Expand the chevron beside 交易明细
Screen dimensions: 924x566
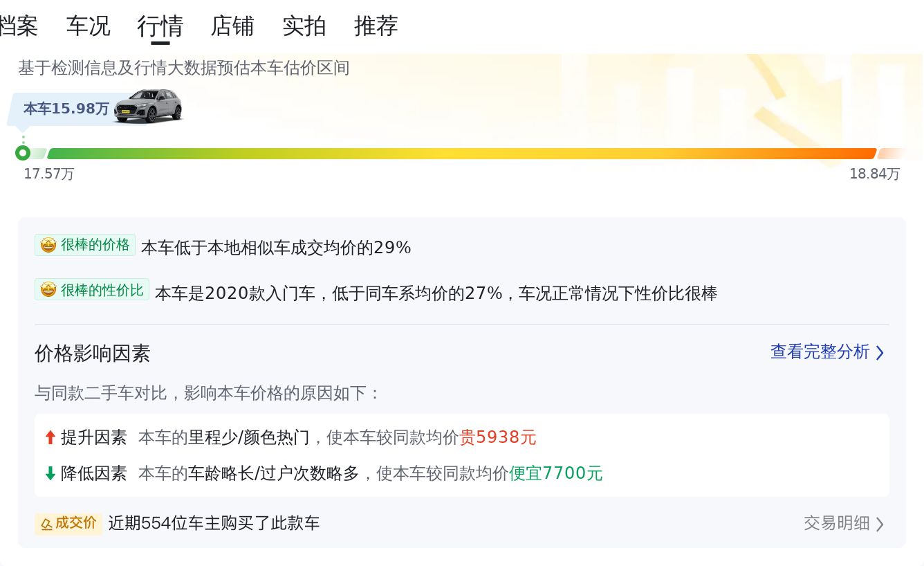pyautogui.click(x=880, y=524)
